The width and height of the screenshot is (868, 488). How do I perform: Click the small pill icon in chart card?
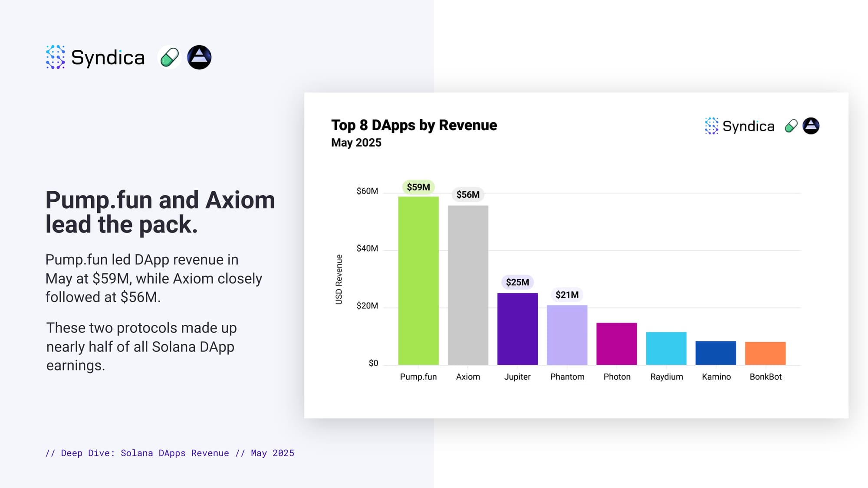point(791,126)
